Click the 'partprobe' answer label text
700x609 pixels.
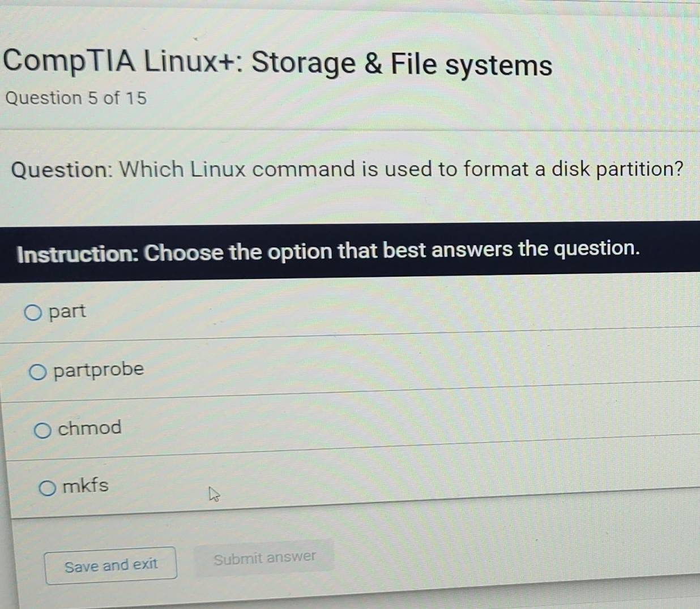99,370
